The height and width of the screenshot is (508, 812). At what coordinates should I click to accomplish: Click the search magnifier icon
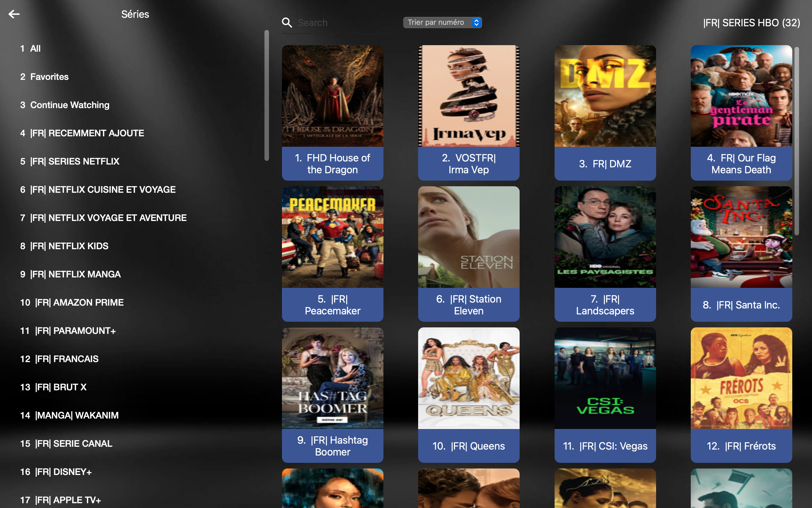[287, 23]
